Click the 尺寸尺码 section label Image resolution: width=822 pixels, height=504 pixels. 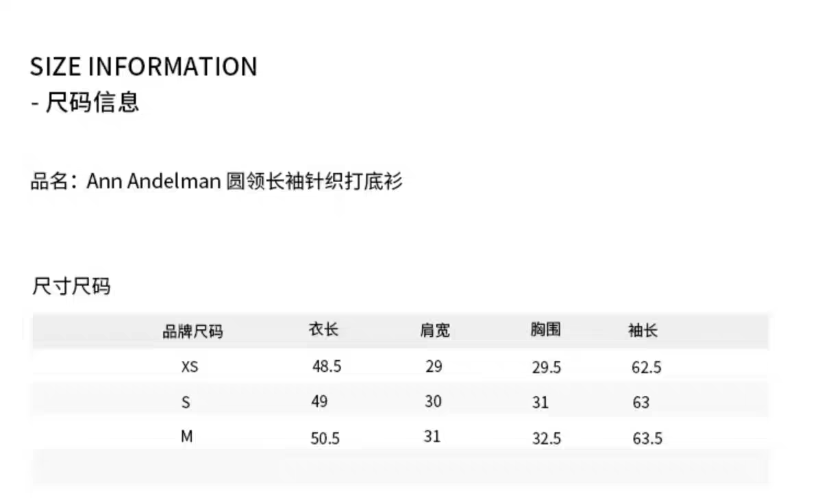click(x=71, y=286)
